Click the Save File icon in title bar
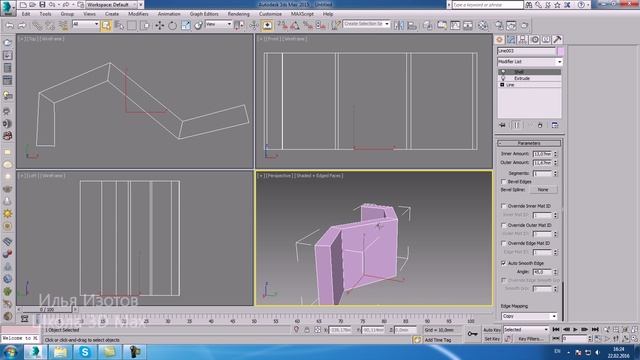Screen dimensions: 640x360 42,5
